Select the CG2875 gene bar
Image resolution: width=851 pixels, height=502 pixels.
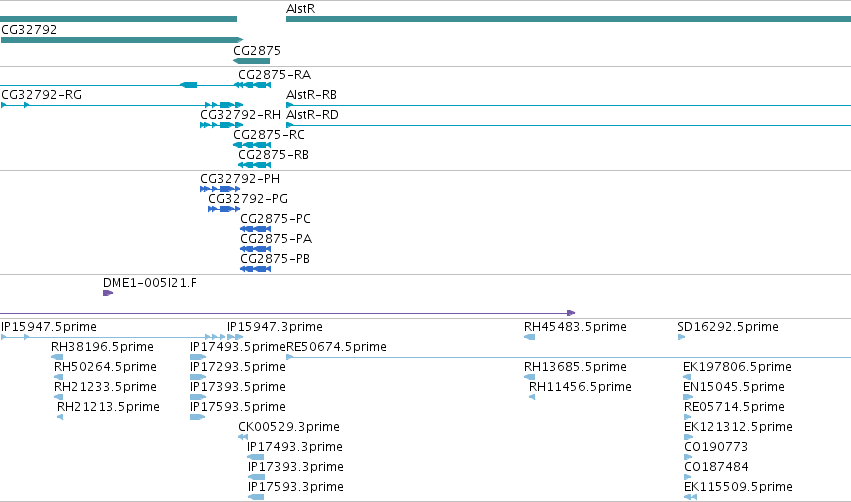[x=251, y=61]
